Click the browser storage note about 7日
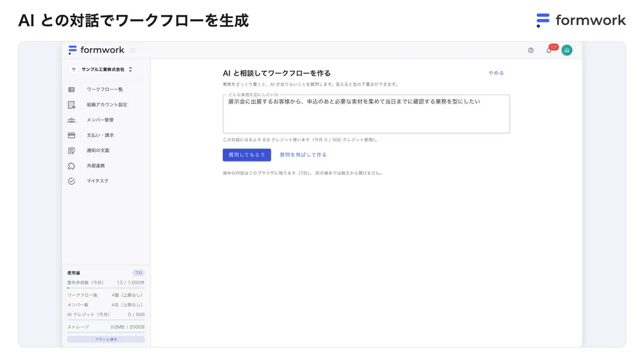 tap(303, 173)
